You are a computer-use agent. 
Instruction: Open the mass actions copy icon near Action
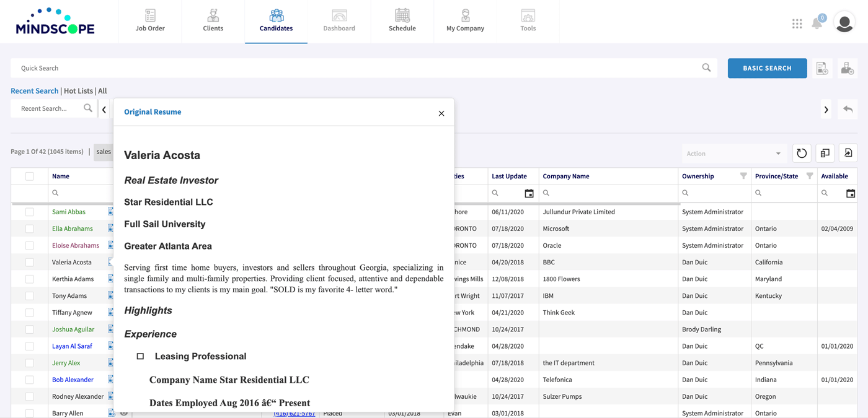pyautogui.click(x=825, y=153)
